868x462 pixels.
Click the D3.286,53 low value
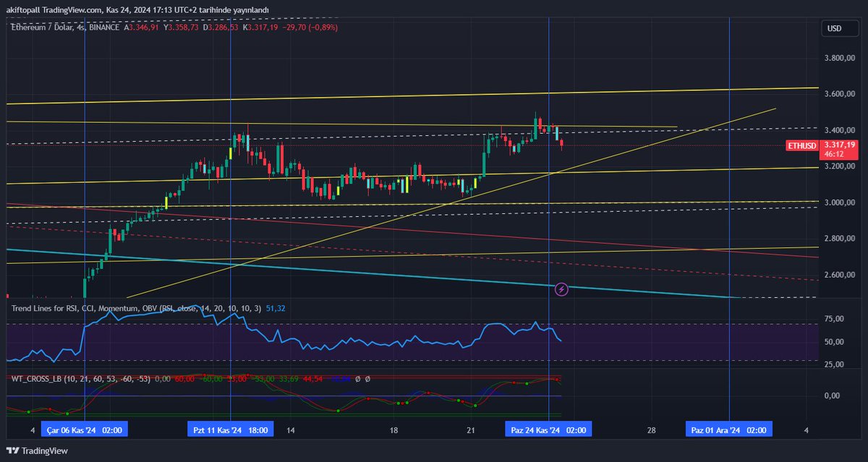tap(220, 27)
